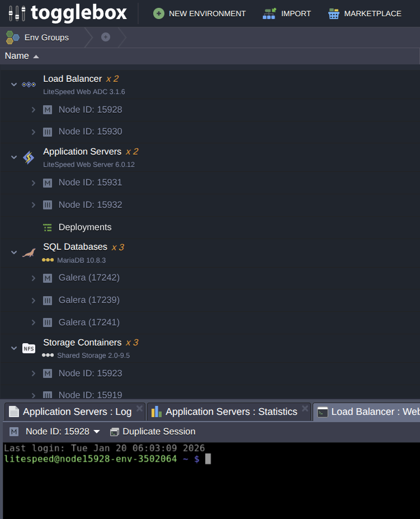Expand Node ID: 15930
This screenshot has width=420, height=519.
coord(34,132)
